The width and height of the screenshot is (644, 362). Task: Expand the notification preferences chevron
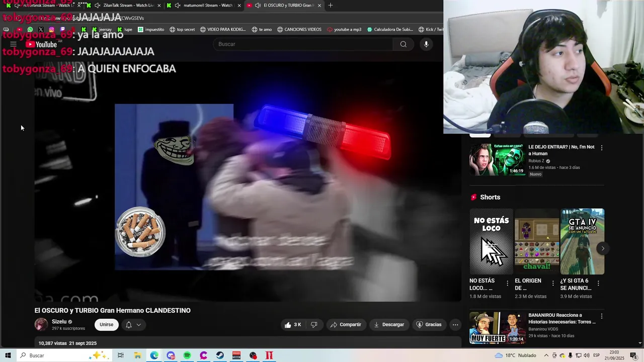(x=139, y=325)
